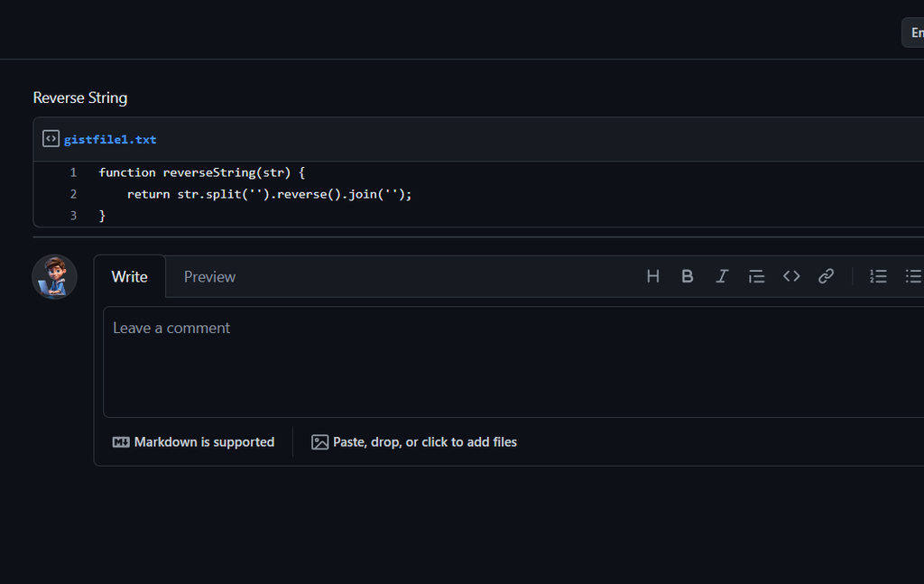Insert a code snippet with the angle brackets icon

point(791,276)
